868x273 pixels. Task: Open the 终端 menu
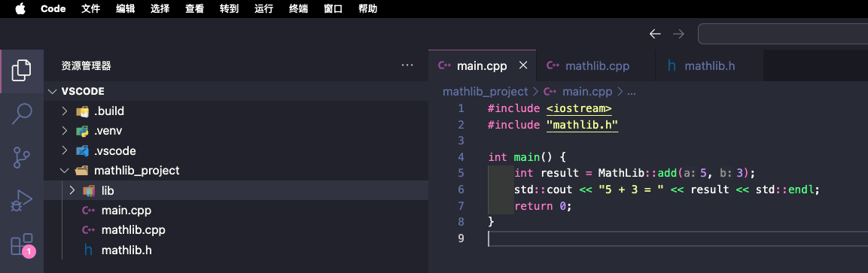click(x=298, y=8)
